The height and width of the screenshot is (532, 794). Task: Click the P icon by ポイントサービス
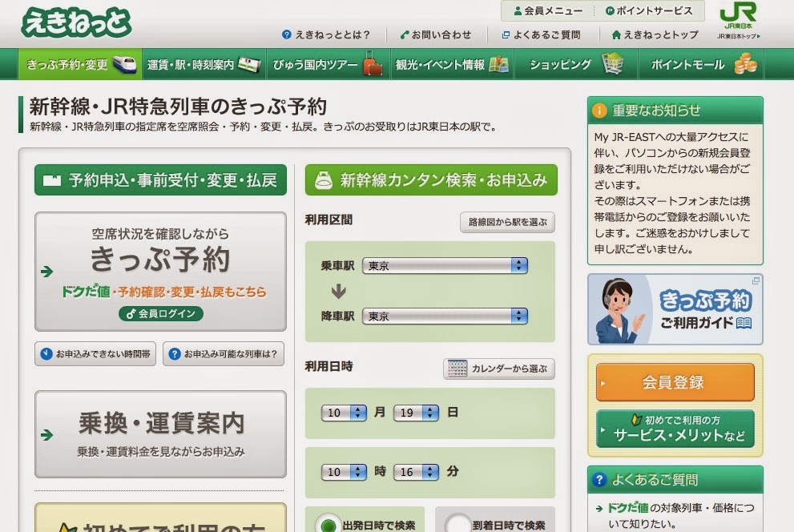point(610,10)
